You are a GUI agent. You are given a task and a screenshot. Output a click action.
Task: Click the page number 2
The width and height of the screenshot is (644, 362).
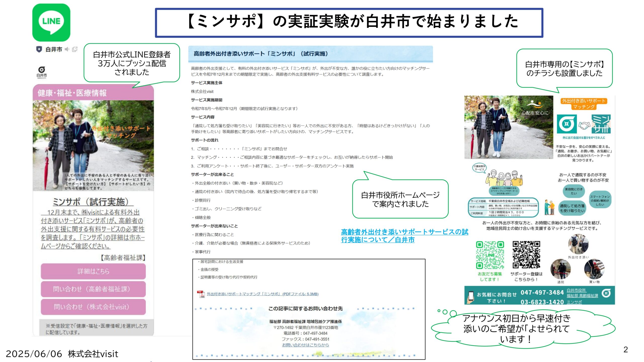[x=626, y=349]
